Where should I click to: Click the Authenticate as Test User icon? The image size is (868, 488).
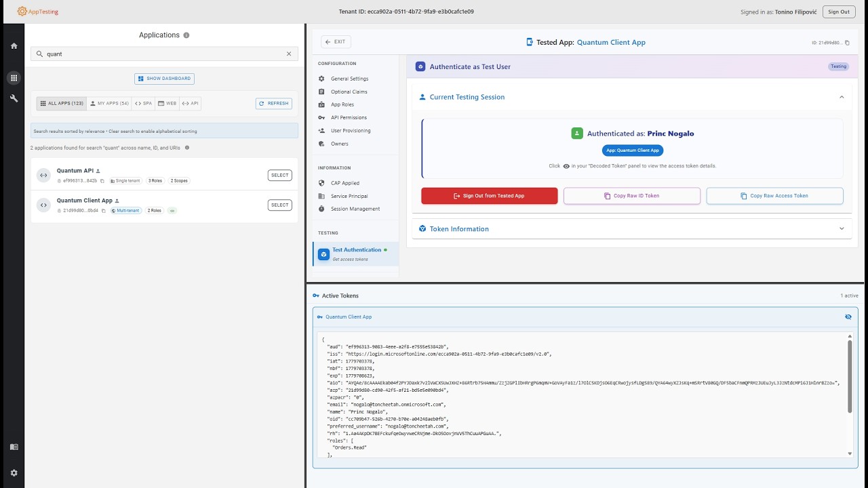420,66
